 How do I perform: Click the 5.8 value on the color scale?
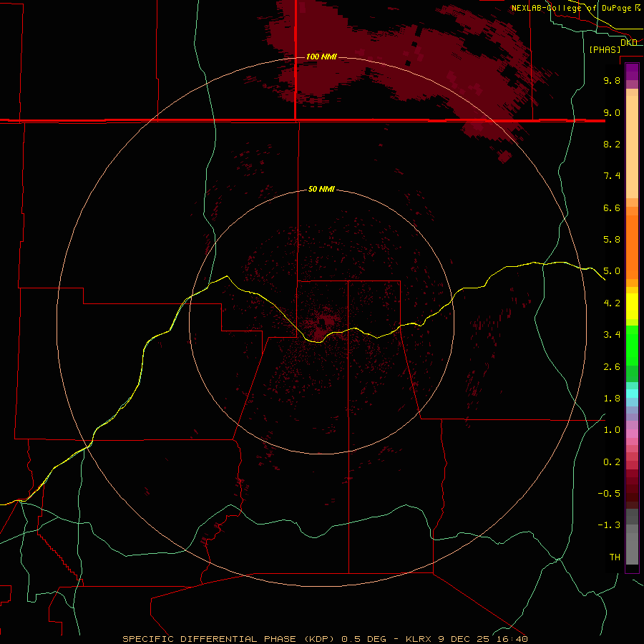[612, 240]
